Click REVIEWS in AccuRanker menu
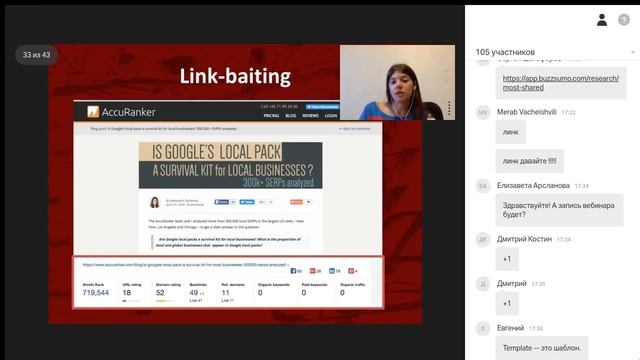Viewport: 640px width, 360px height. pyautogui.click(x=310, y=116)
